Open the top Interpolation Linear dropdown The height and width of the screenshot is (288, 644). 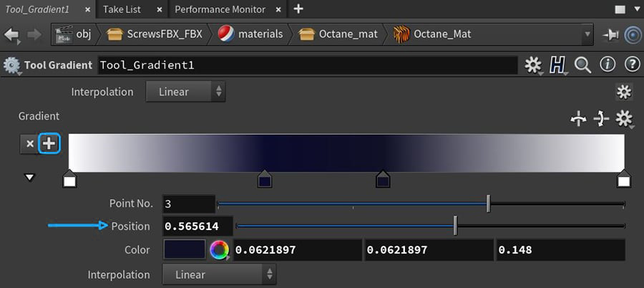[185, 92]
